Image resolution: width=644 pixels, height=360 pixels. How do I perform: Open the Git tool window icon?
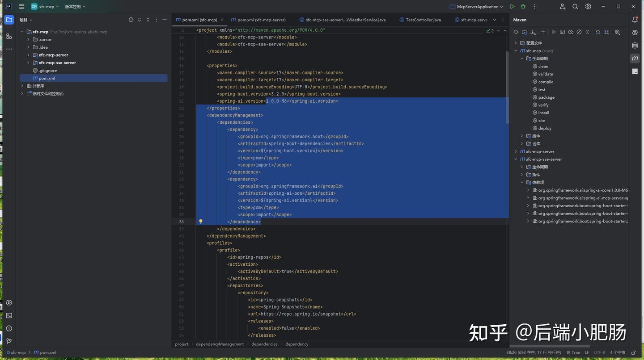[x=9, y=341]
